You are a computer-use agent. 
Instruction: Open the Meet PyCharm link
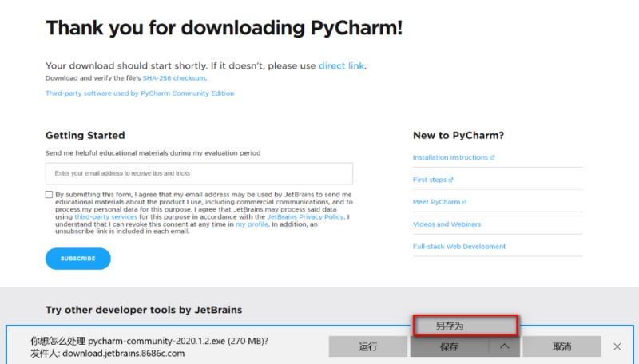pyautogui.click(x=439, y=202)
